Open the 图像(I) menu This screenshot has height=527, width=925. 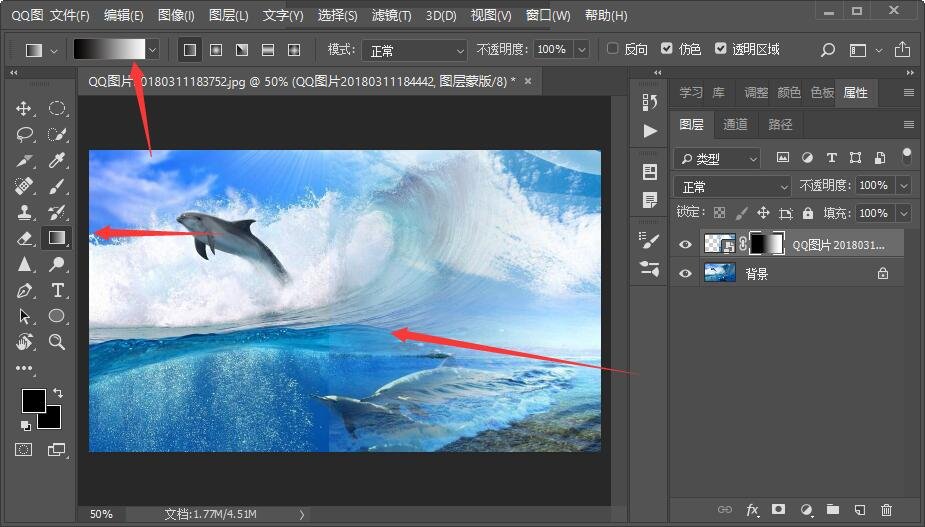point(176,15)
